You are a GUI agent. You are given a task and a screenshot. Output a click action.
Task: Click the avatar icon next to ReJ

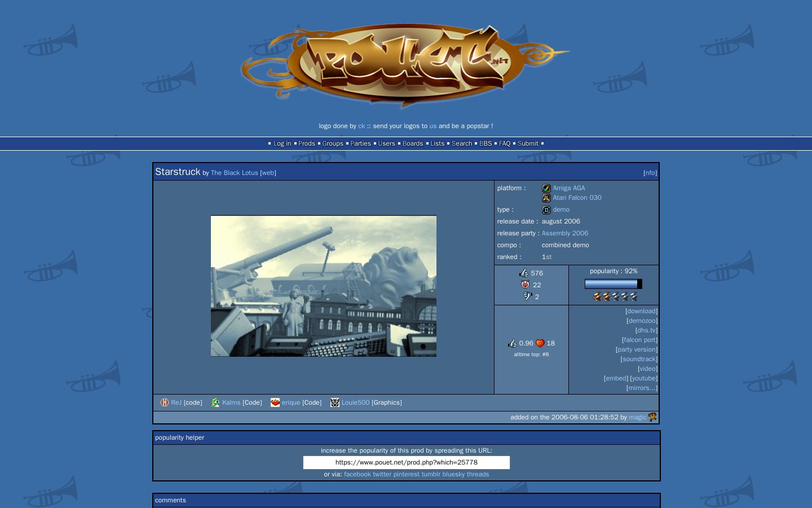pos(165,402)
